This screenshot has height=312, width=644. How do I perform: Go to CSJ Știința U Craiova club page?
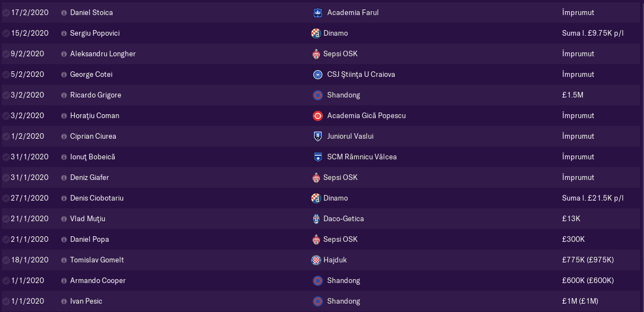pos(361,75)
